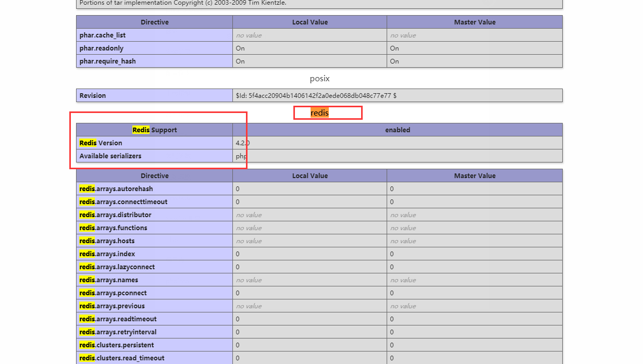Click the "no value" local value of redis.arrays.distributor
The width and height of the screenshot is (643, 364).
[x=249, y=215]
